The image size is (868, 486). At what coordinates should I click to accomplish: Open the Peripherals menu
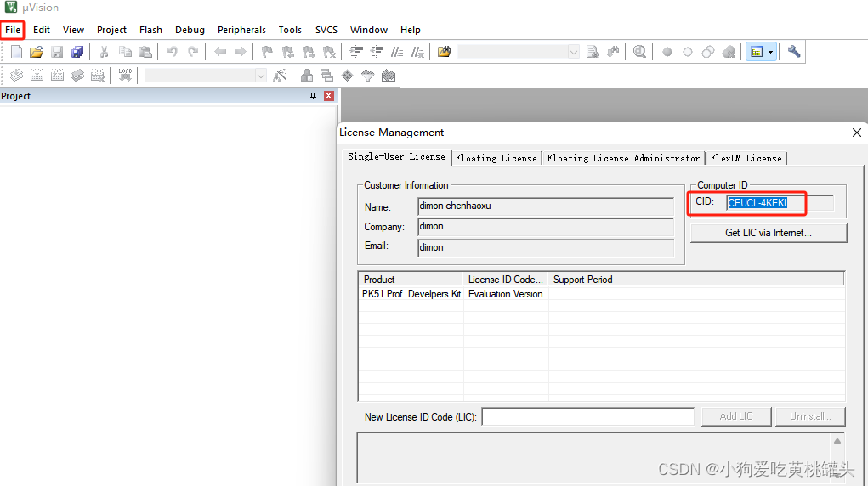pyautogui.click(x=241, y=30)
